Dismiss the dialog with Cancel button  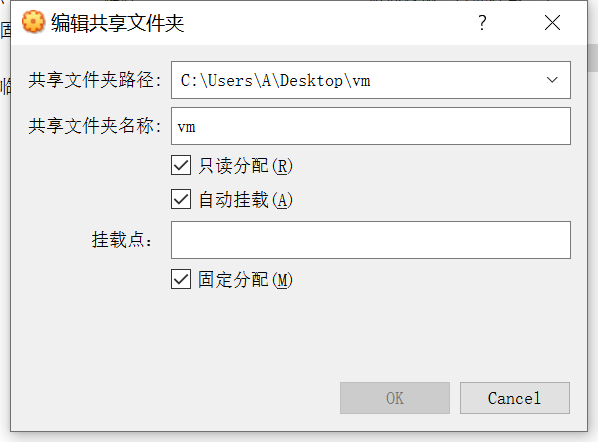[514, 398]
